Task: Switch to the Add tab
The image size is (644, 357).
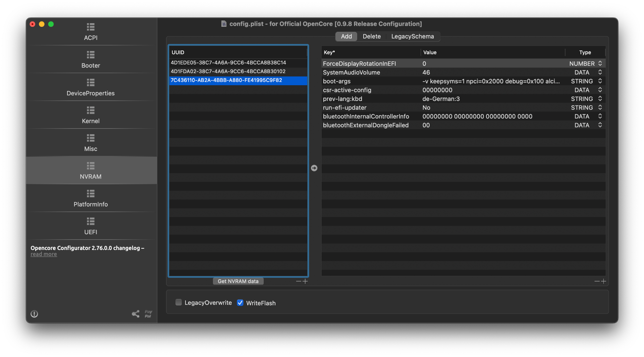Action: point(346,36)
